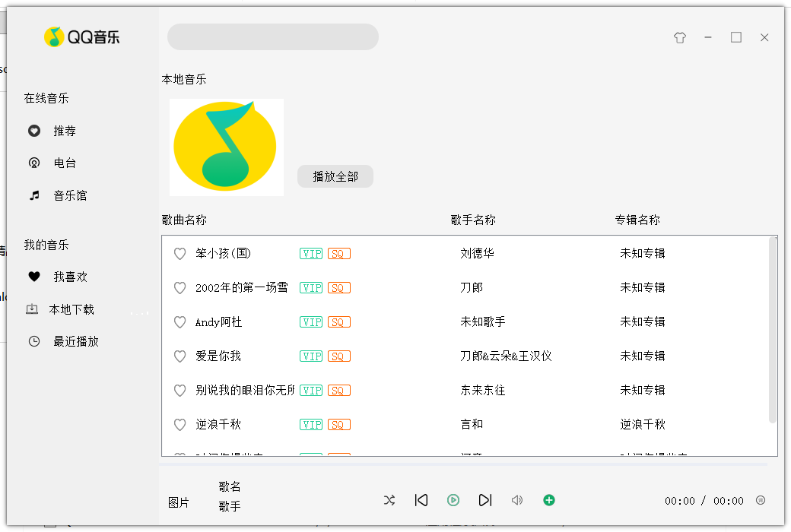Click the artist name 刀郎

[471, 287]
